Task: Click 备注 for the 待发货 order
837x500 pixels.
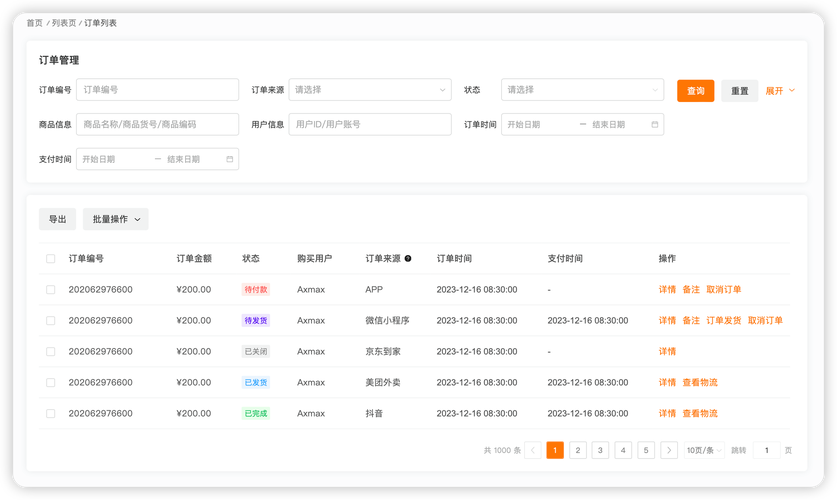Action: (x=691, y=321)
